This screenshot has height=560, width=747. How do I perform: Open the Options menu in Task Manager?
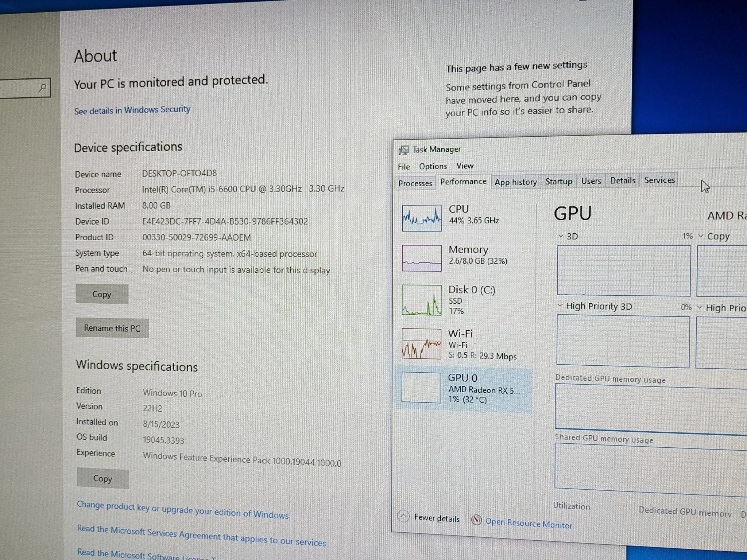click(x=433, y=166)
